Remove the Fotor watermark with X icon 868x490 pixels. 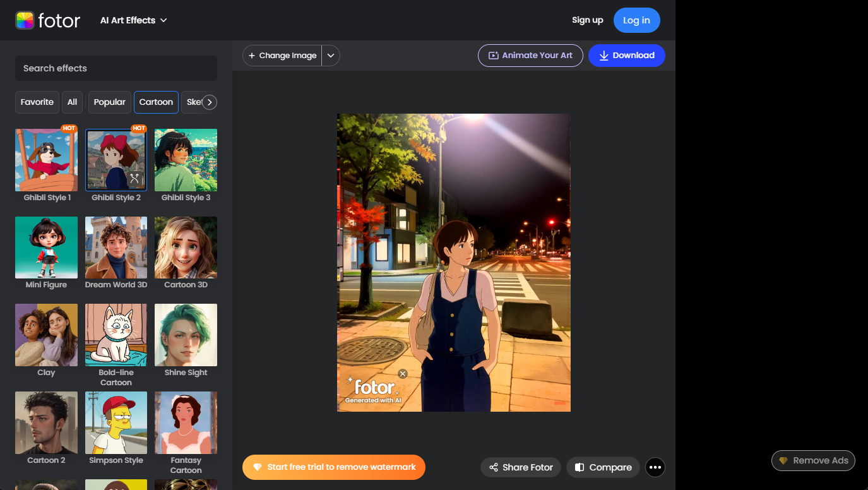click(403, 374)
